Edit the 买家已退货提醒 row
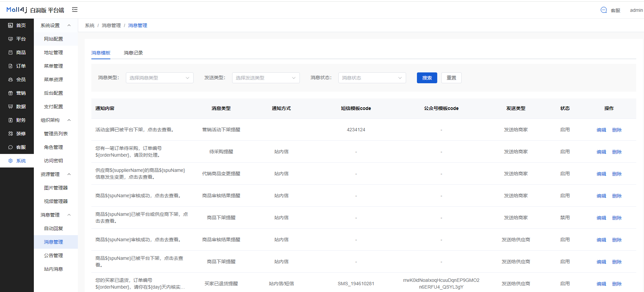The width and height of the screenshot is (644, 292). 601,284
